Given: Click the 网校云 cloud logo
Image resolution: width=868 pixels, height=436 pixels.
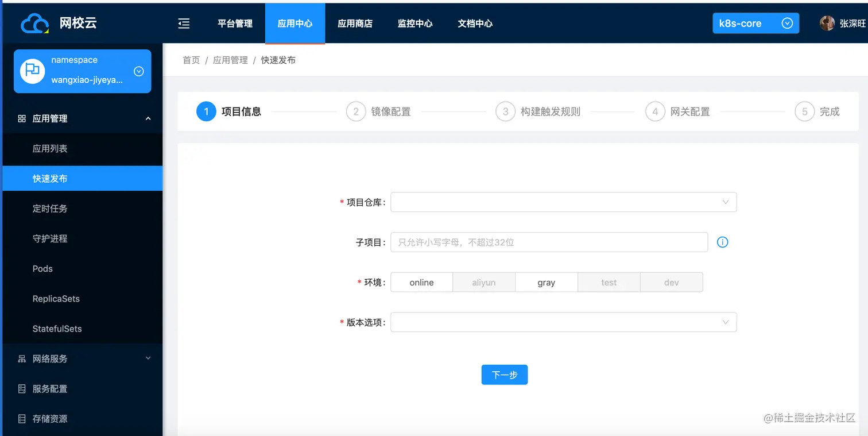Looking at the screenshot, I should tap(34, 23).
